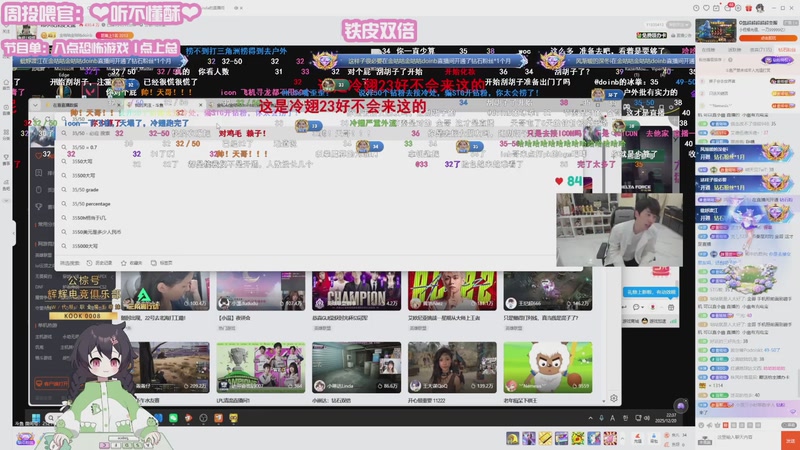Click the 充值 recharge button
The width and height of the screenshot is (800, 450).
tap(638, 438)
